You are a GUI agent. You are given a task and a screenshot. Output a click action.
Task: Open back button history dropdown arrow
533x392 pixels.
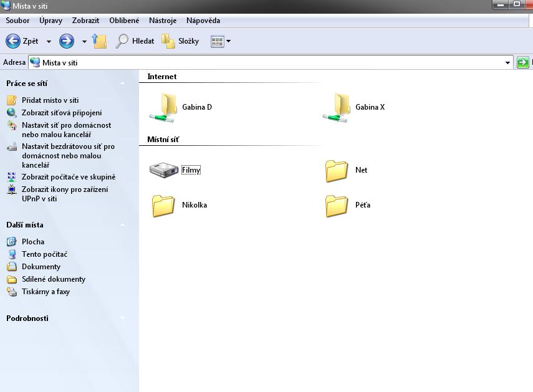[49, 42]
